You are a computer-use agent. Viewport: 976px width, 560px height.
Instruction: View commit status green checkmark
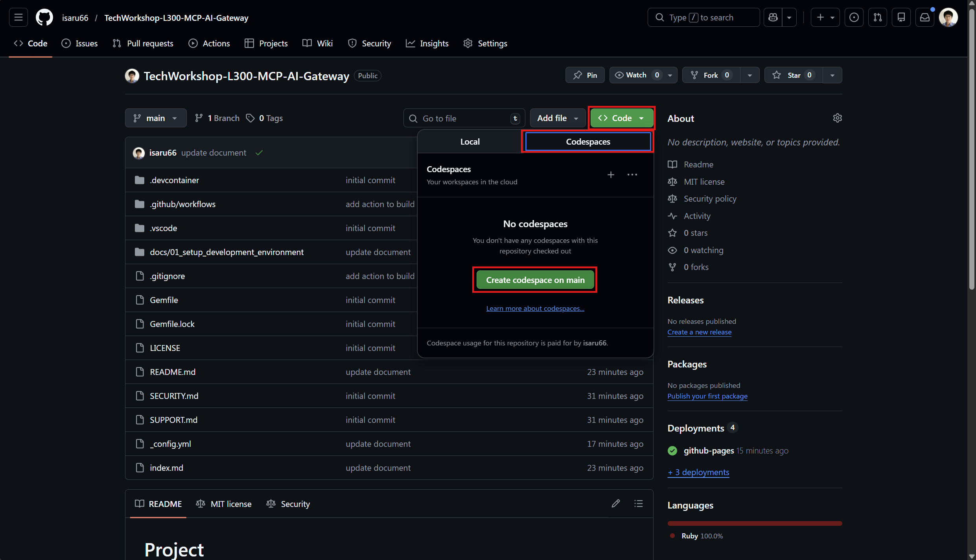pos(259,153)
